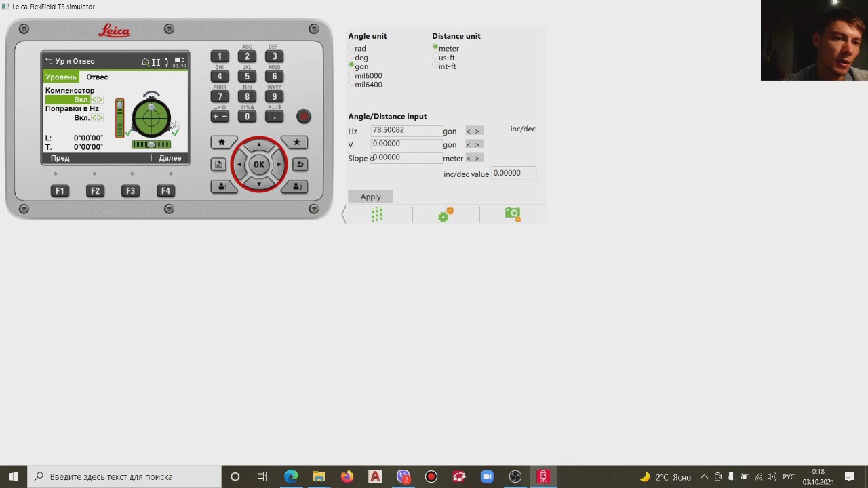Increase the Slope distance value

(477, 159)
